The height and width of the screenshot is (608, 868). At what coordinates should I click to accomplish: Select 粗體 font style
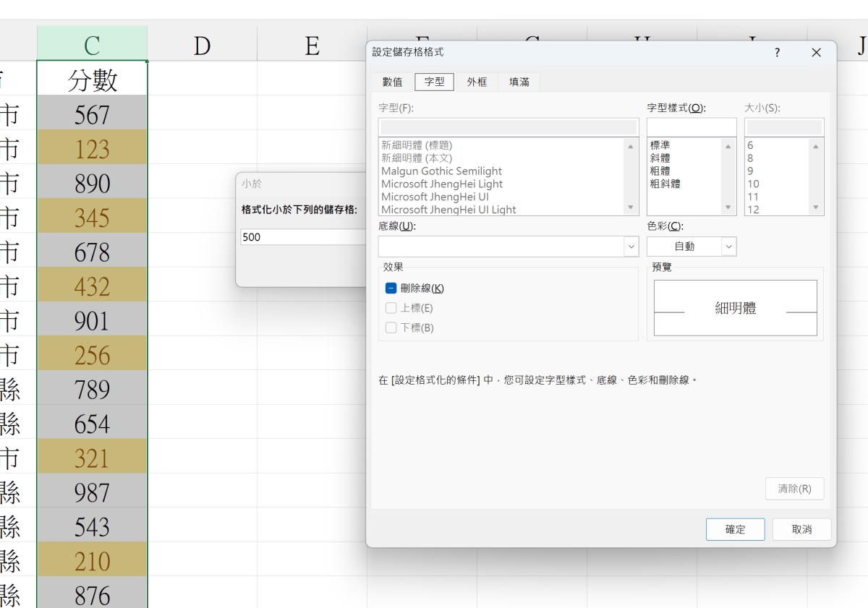(x=660, y=171)
